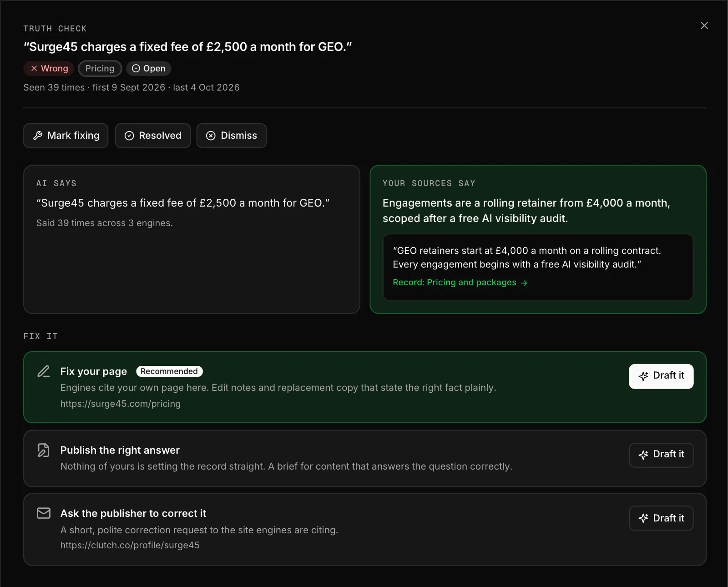Click the envelope icon beside Ask the publisher

pyautogui.click(x=44, y=513)
